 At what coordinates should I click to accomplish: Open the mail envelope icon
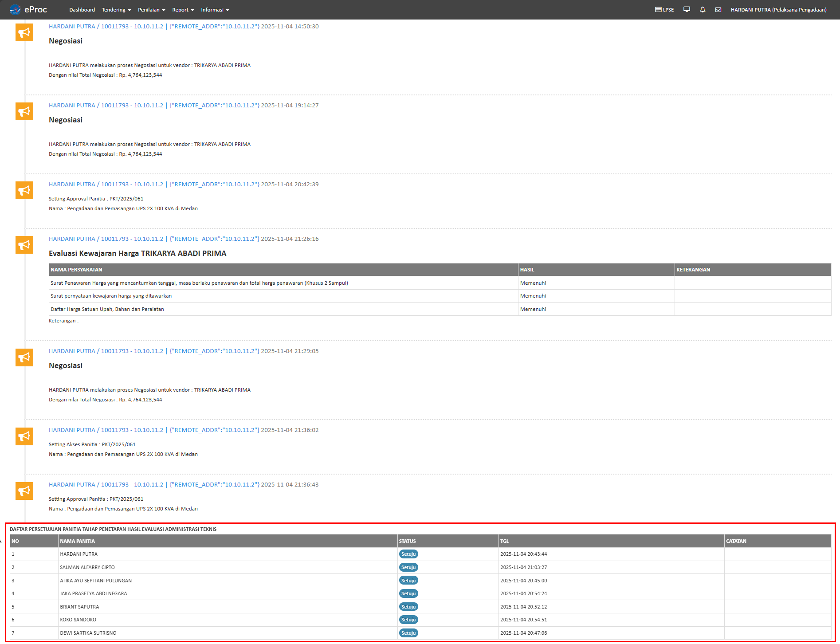tap(718, 9)
